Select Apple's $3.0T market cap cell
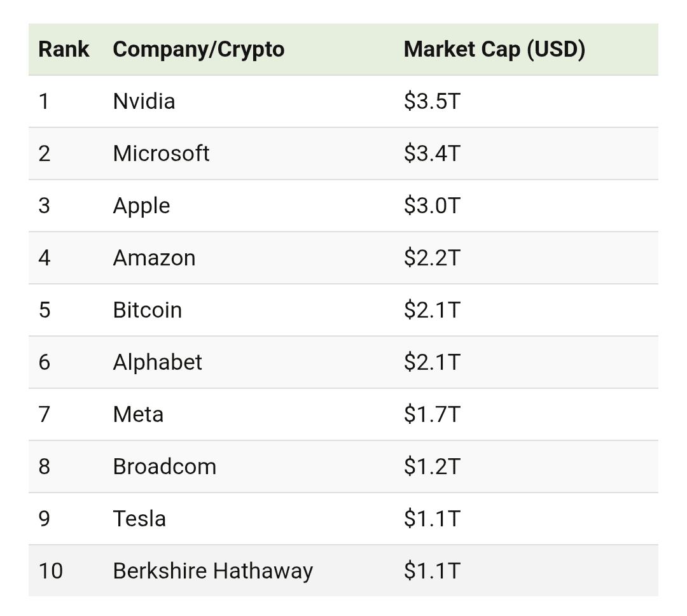Image resolution: width=687 pixels, height=616 pixels. point(431,206)
